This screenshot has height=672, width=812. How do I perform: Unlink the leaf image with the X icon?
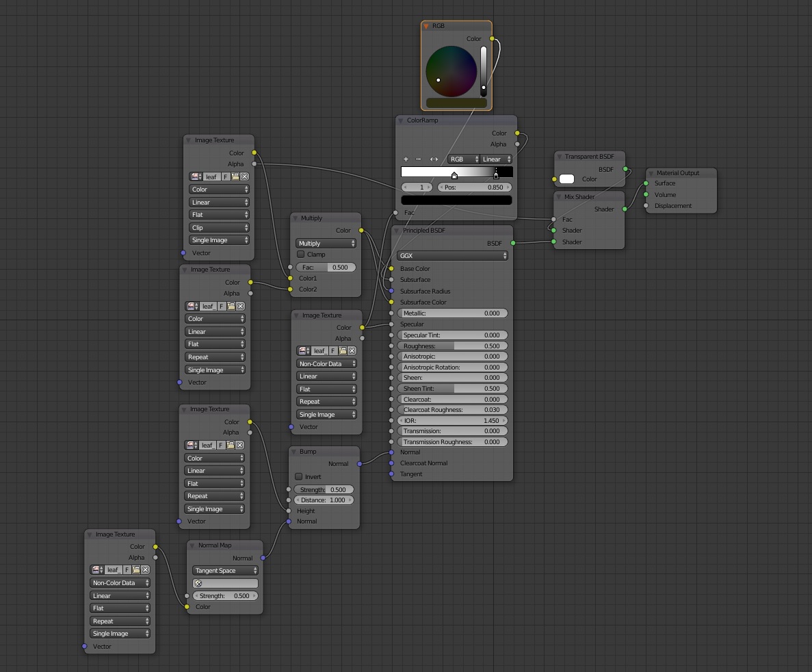244,177
